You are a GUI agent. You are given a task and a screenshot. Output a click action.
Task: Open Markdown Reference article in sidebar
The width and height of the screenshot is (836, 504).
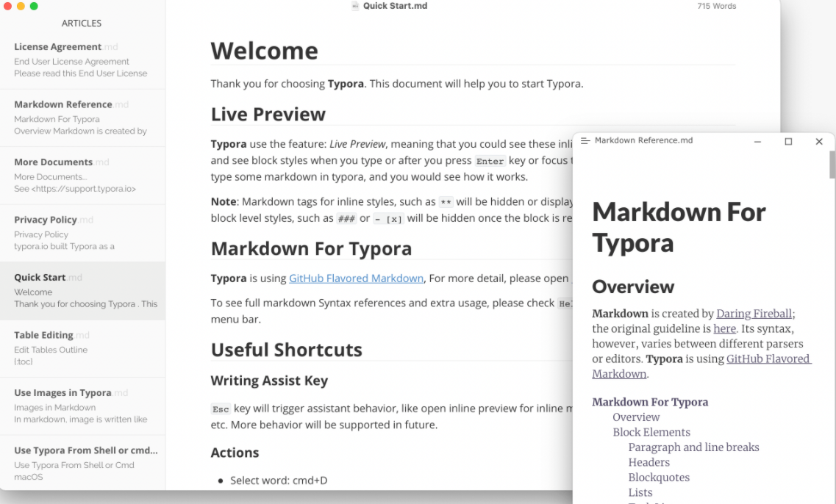coord(82,118)
